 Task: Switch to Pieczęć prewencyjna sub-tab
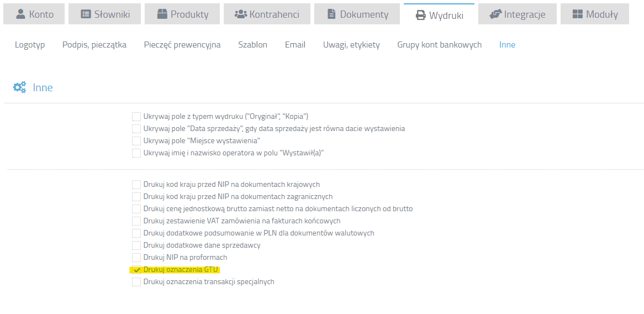182,45
